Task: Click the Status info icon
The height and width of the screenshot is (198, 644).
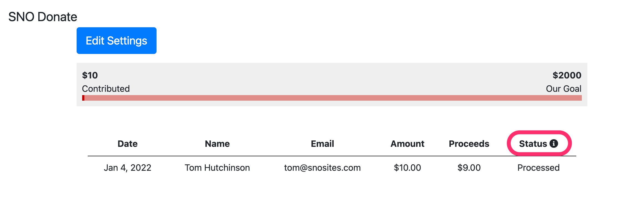Action: coord(554,143)
